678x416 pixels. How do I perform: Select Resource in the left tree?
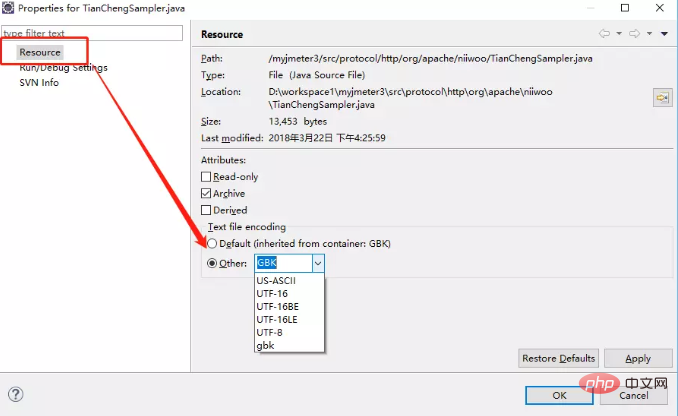(x=40, y=52)
